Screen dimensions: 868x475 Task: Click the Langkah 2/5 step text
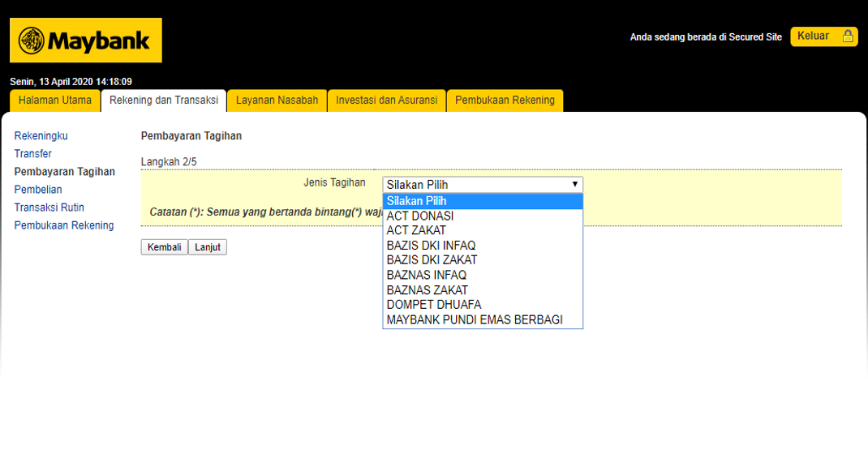pyautogui.click(x=169, y=162)
